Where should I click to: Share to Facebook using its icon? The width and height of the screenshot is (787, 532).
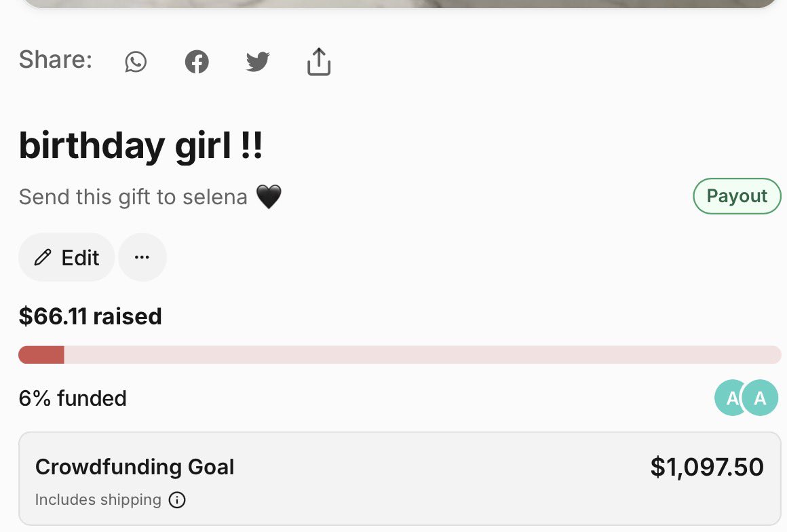(197, 62)
